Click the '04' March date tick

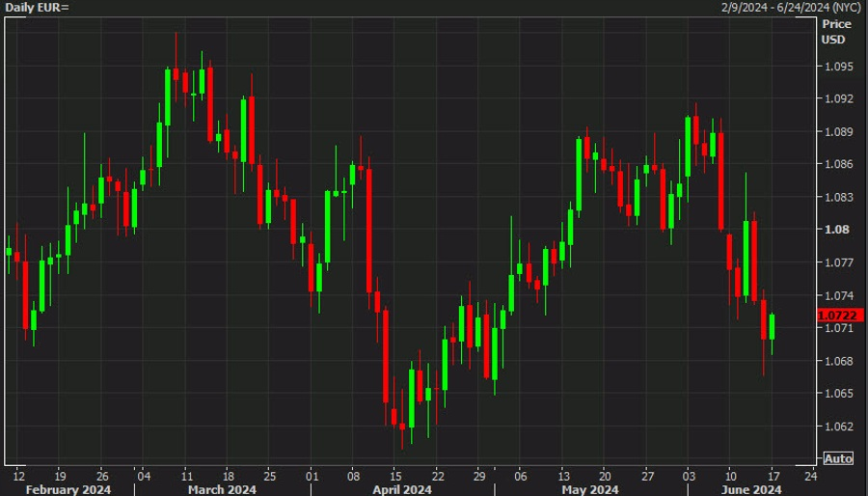tap(144, 476)
